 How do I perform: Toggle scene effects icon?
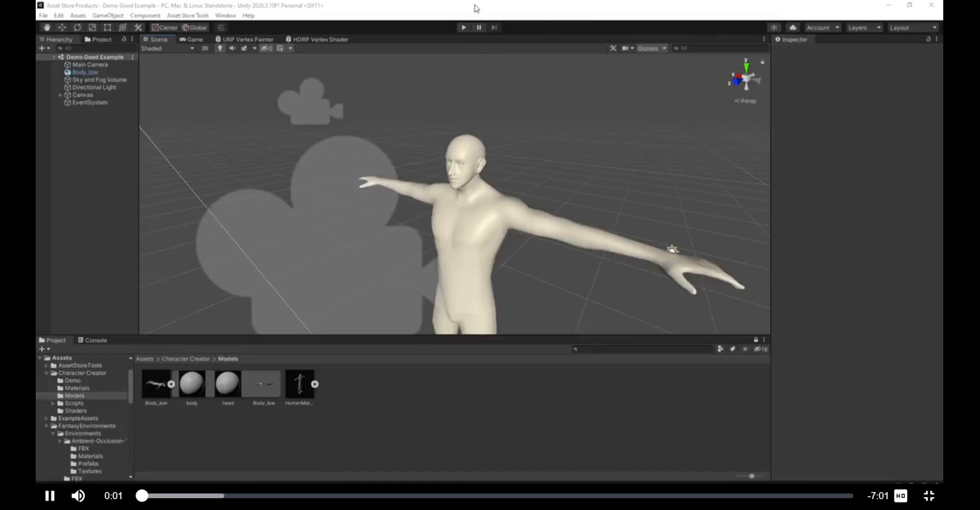pyautogui.click(x=244, y=48)
